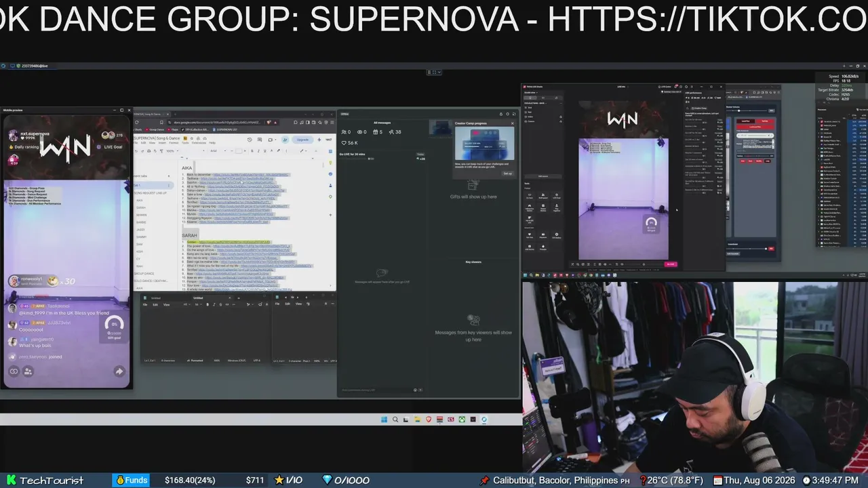Viewport: 868px width, 488px height.
Task: Toggle the Loop button in the music player
Action: click(x=768, y=161)
